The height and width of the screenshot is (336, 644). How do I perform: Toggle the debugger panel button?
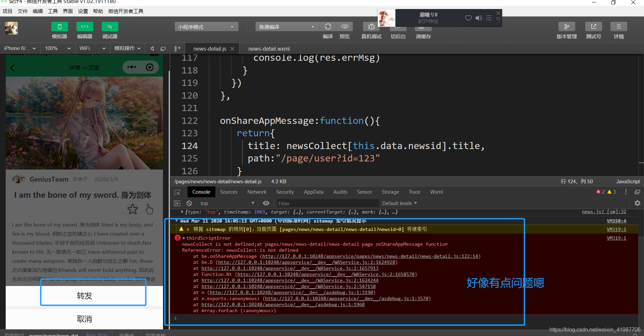pos(110,27)
